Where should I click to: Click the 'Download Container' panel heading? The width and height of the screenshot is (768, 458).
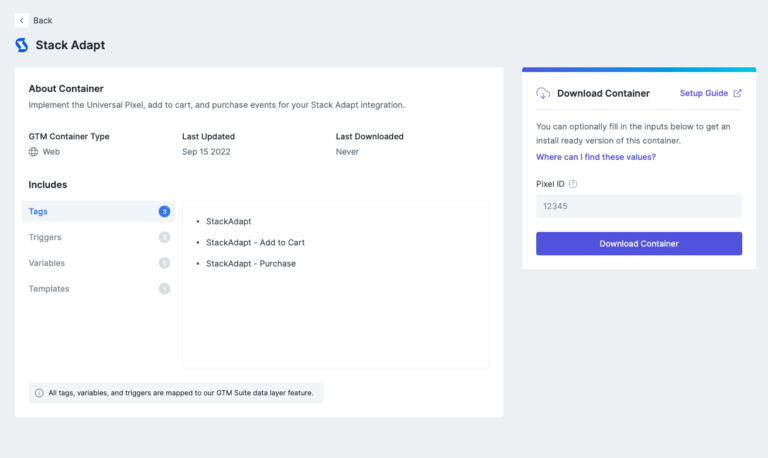click(x=603, y=93)
